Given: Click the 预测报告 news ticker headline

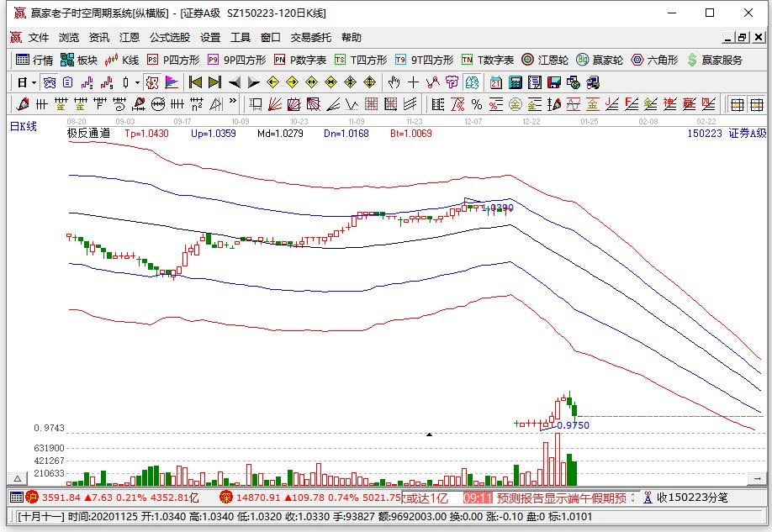Looking at the screenshot, I should point(561,498).
